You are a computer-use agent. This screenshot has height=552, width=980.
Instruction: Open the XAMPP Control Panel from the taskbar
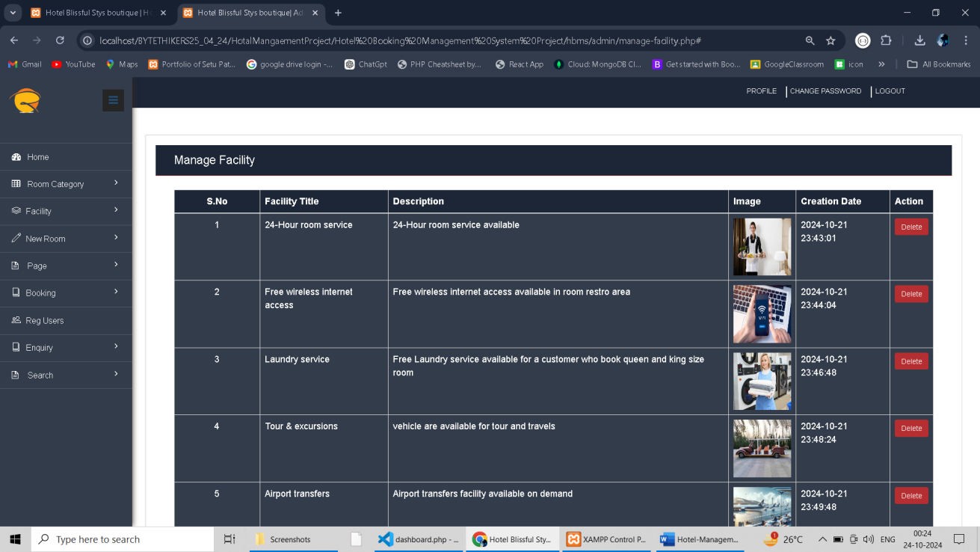click(606, 539)
